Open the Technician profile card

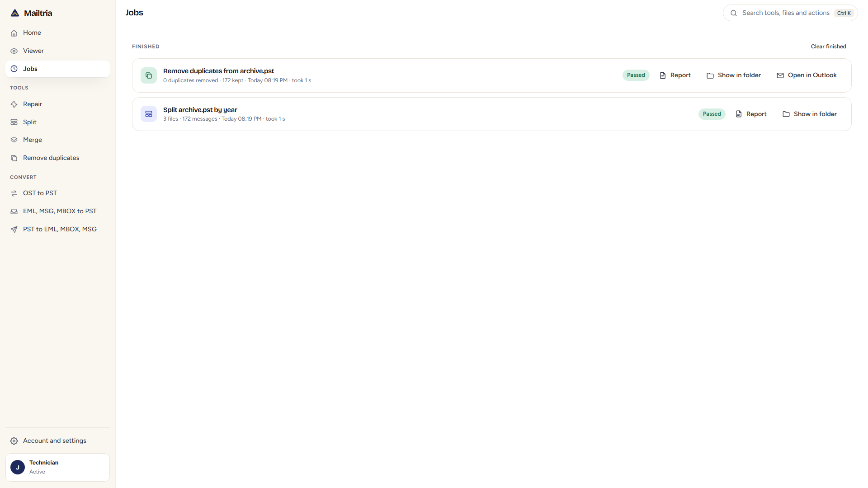coord(57,467)
